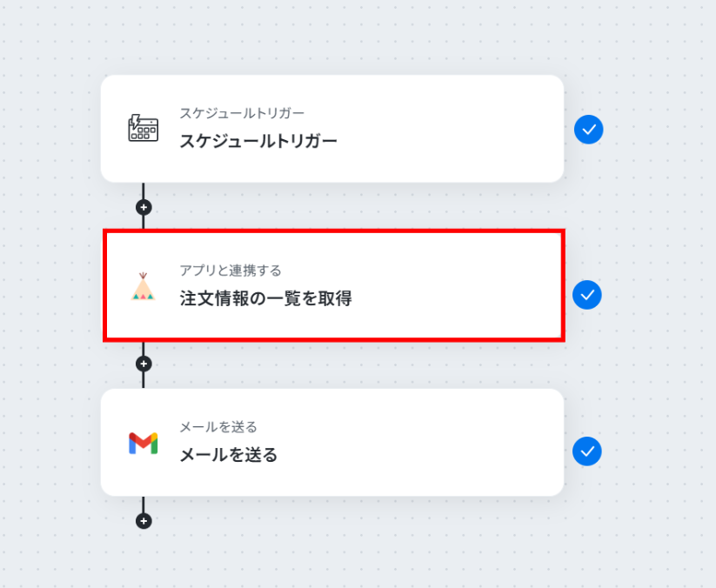Click the small gray スケジュールトリガー label
Viewport: 716px width, 588px height.
[242, 113]
